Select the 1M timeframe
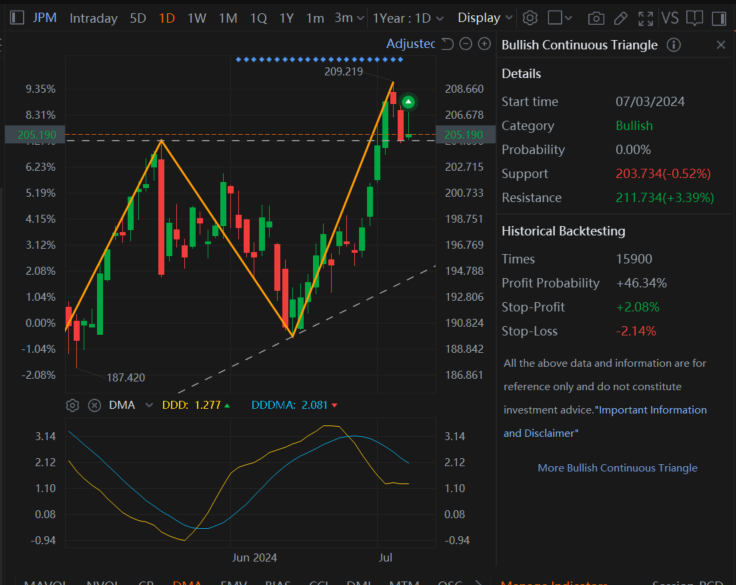 click(x=228, y=18)
